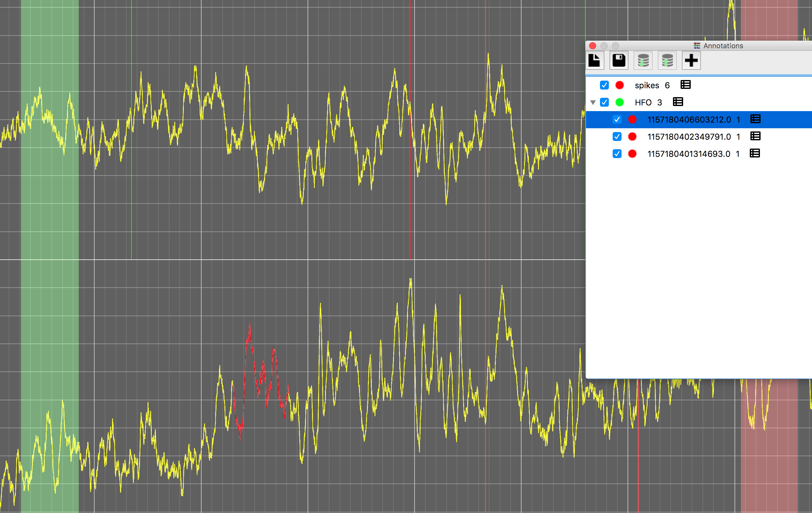Open the table for annotation 1157180406603212.0

pos(755,119)
